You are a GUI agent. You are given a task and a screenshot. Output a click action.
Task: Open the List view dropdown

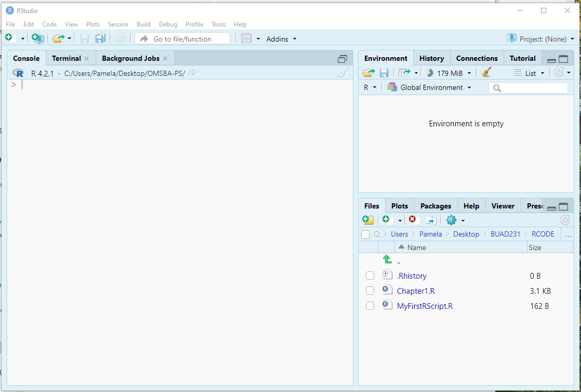click(x=529, y=73)
